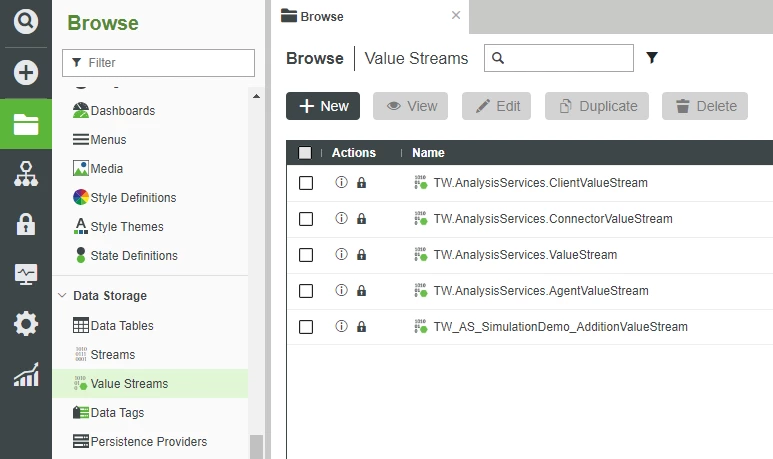Close the Browse tab
Viewport: 773px width, 459px height.
coord(456,15)
